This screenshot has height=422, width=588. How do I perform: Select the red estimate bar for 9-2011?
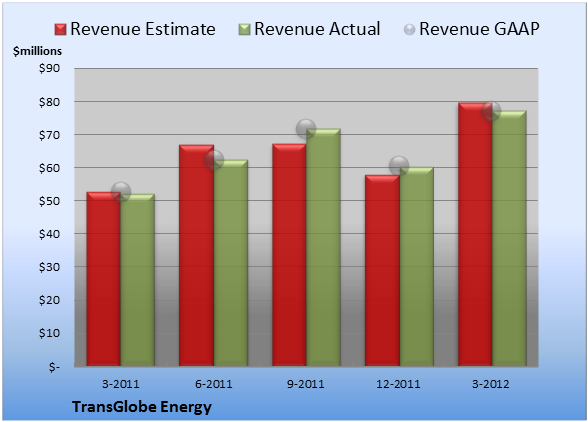(289, 255)
